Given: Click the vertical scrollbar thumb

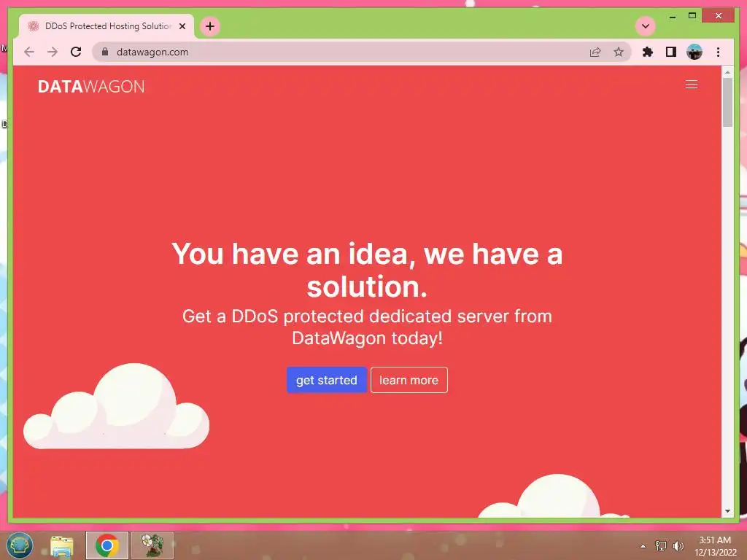Looking at the screenshot, I should (x=727, y=102).
